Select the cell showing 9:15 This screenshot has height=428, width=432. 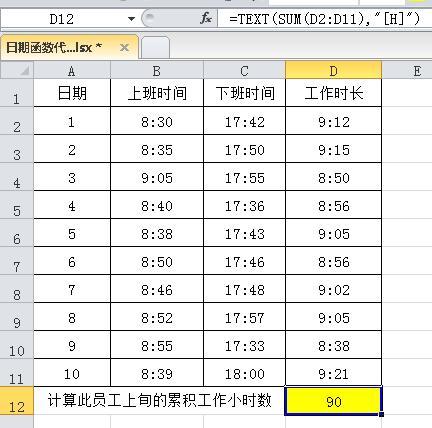[334, 149]
